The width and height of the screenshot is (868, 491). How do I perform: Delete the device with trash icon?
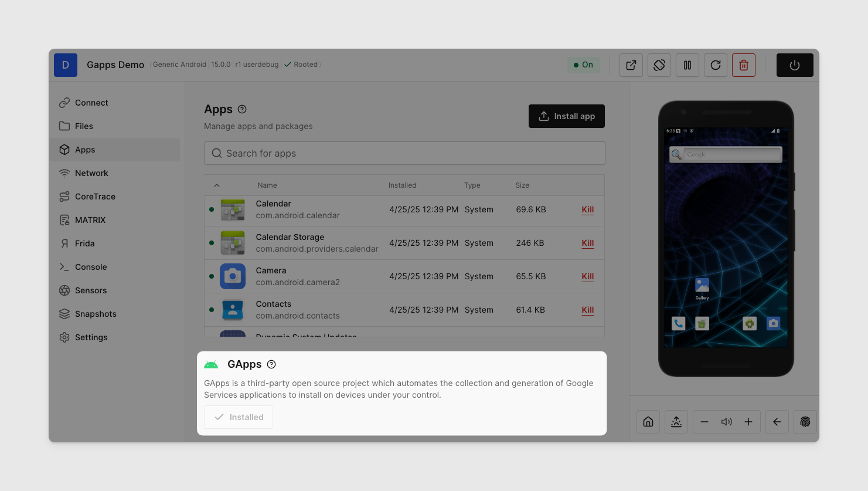tap(744, 65)
